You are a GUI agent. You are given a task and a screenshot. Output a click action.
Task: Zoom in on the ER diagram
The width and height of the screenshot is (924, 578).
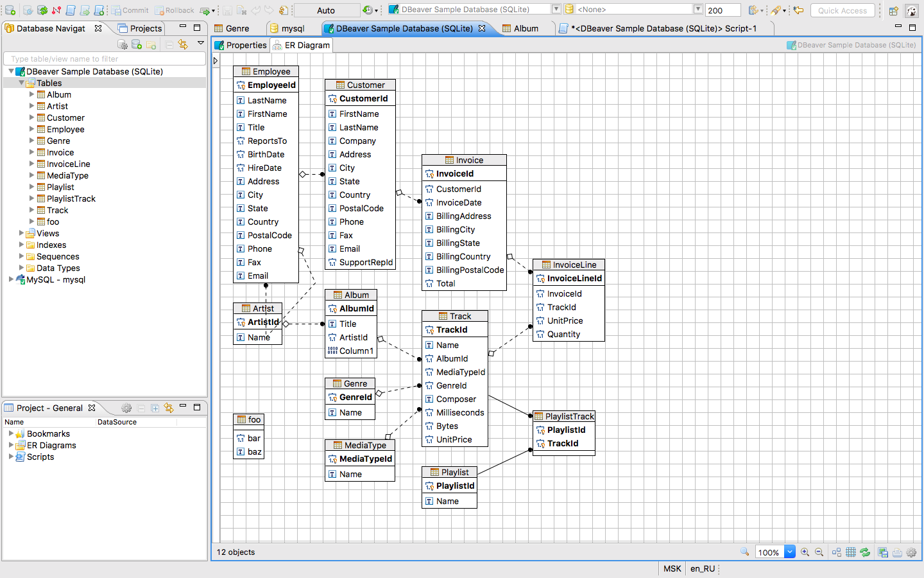(x=805, y=552)
